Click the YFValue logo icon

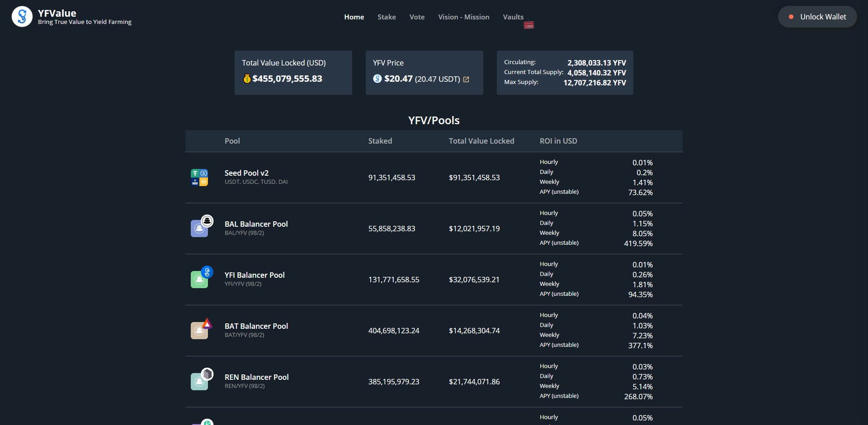22,17
